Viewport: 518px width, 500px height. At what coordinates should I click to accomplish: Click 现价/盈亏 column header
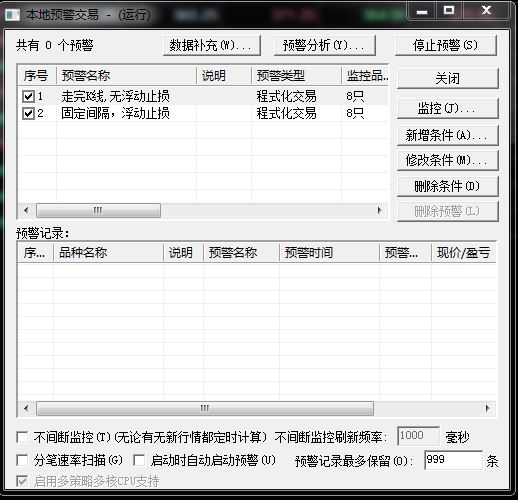tap(464, 253)
